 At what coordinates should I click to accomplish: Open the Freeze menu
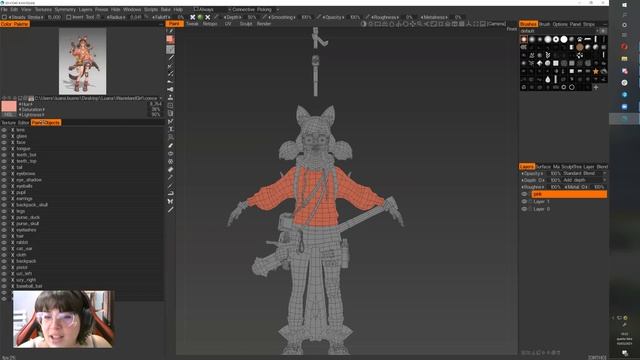(101, 9)
